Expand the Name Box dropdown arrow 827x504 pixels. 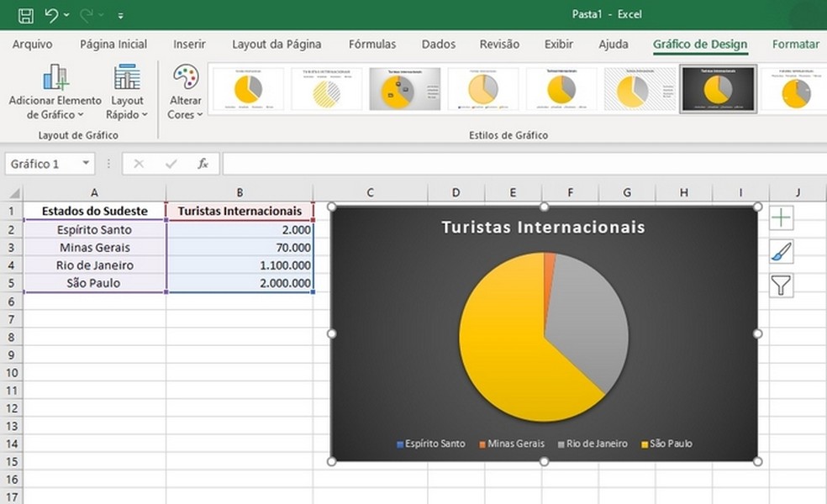(86, 164)
